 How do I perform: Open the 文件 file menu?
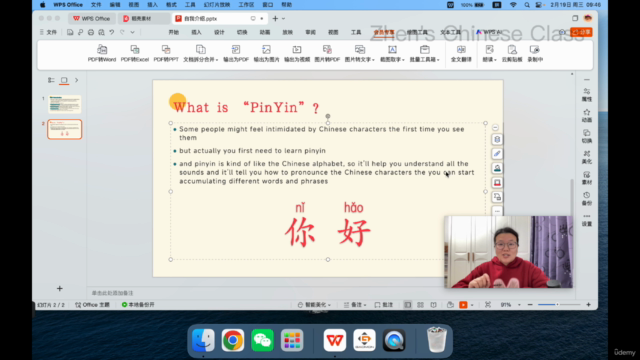[48, 32]
